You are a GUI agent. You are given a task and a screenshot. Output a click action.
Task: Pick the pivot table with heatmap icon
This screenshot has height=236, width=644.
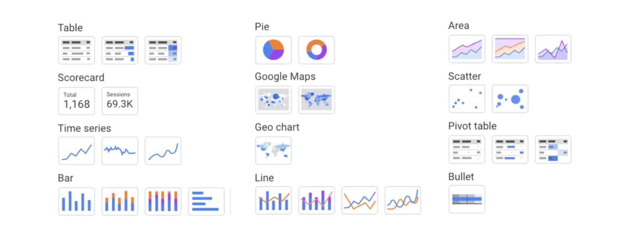[553, 149]
